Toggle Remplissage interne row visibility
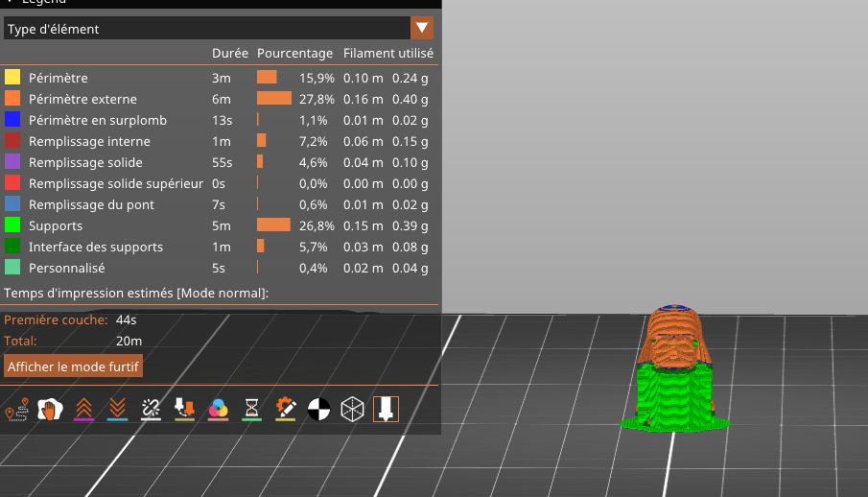 [89, 141]
